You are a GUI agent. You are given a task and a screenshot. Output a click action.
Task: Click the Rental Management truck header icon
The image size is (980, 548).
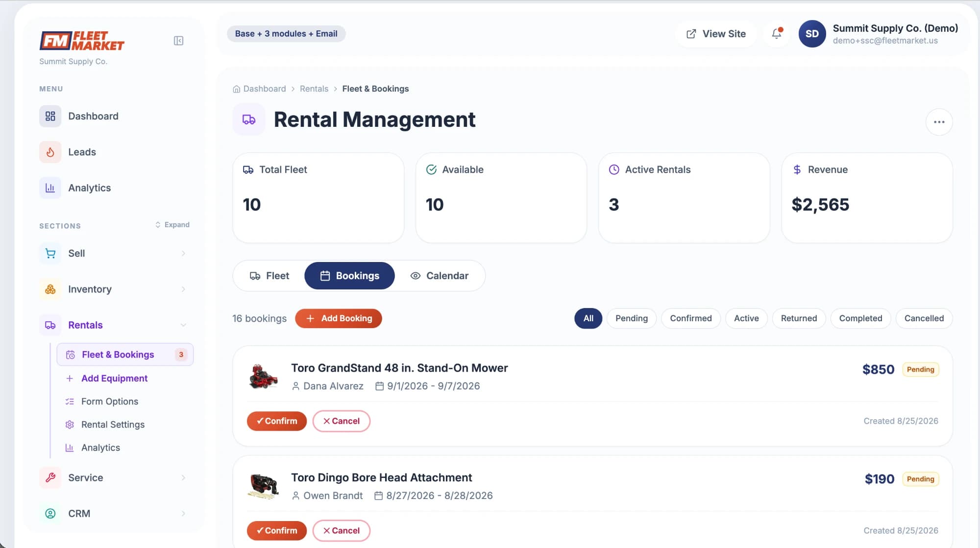tap(249, 119)
